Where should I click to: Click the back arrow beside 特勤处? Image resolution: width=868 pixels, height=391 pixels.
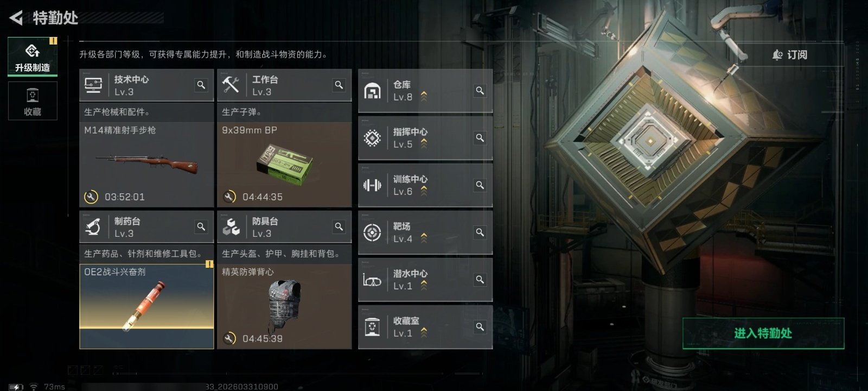16,18
